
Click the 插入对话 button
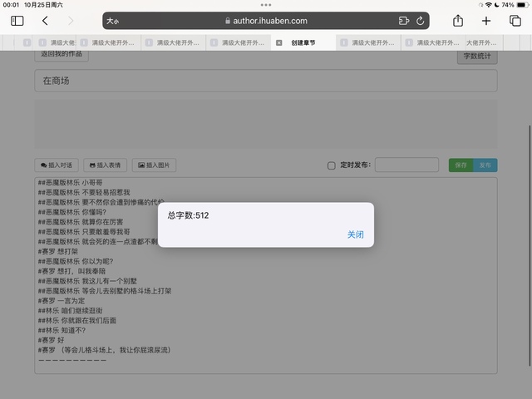57,165
